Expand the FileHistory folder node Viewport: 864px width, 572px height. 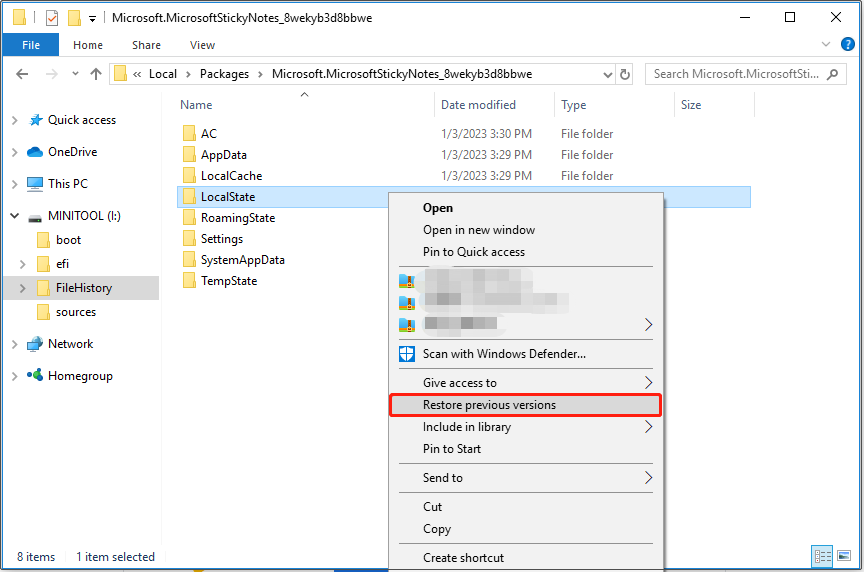22,288
